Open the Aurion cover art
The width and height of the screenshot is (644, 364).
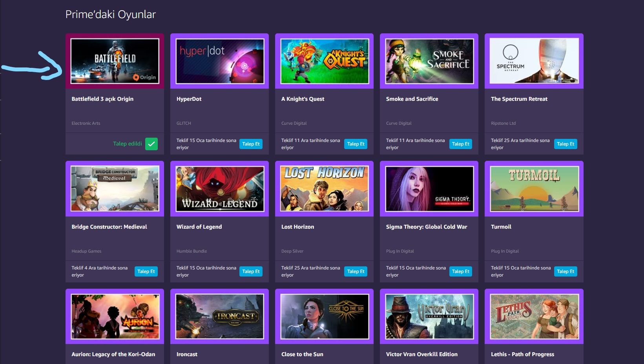[x=115, y=317]
